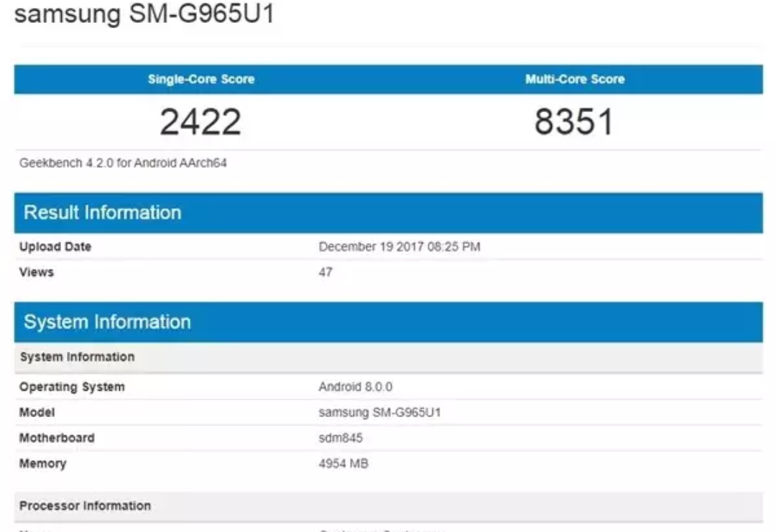Click the motherboard value 'sdm845'

click(341, 438)
